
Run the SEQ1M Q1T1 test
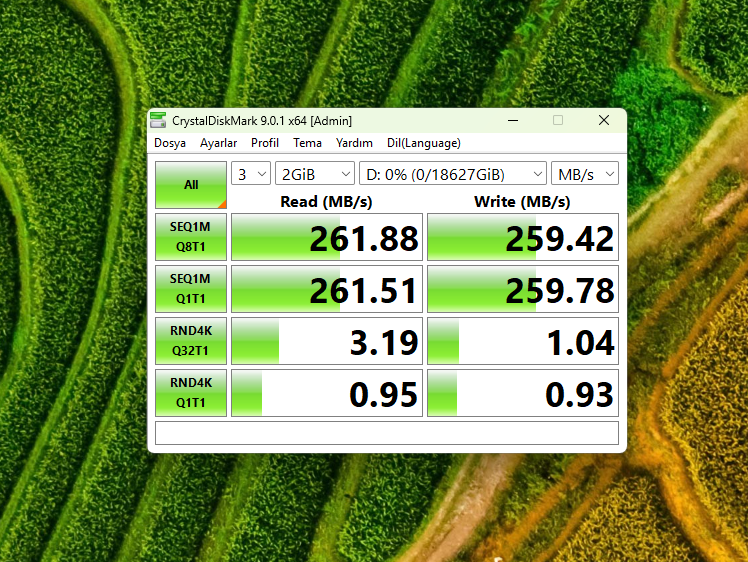pos(191,289)
